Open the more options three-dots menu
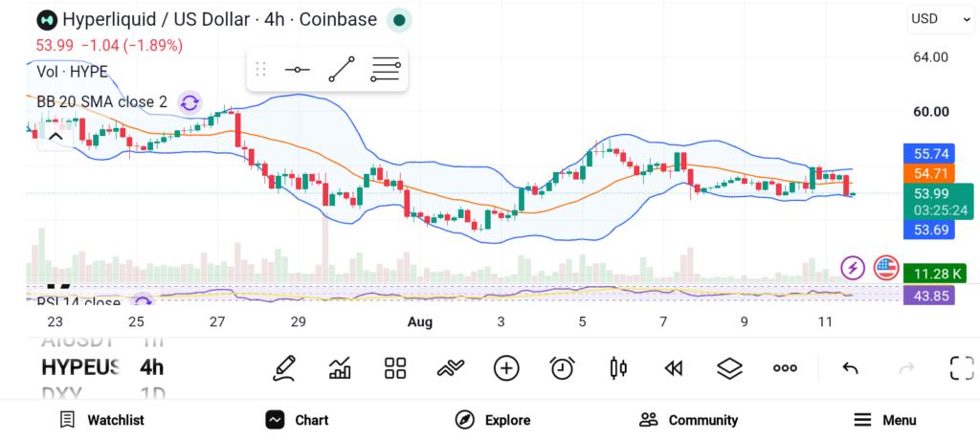This screenshot has height=441, width=980. 785,368
